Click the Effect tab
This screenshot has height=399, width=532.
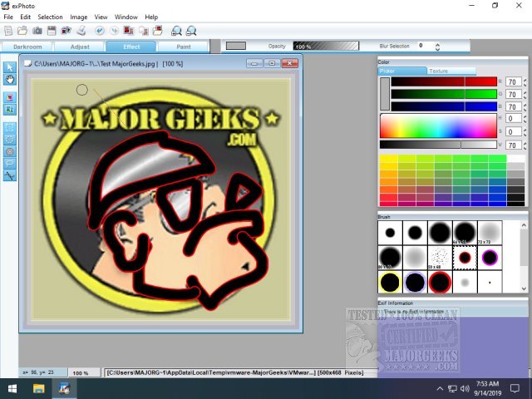pos(131,47)
